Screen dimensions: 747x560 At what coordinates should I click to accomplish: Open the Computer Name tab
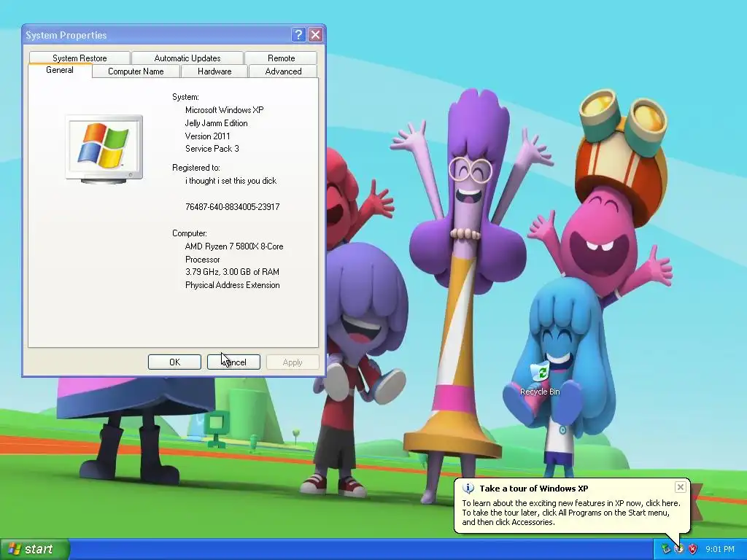[136, 71]
